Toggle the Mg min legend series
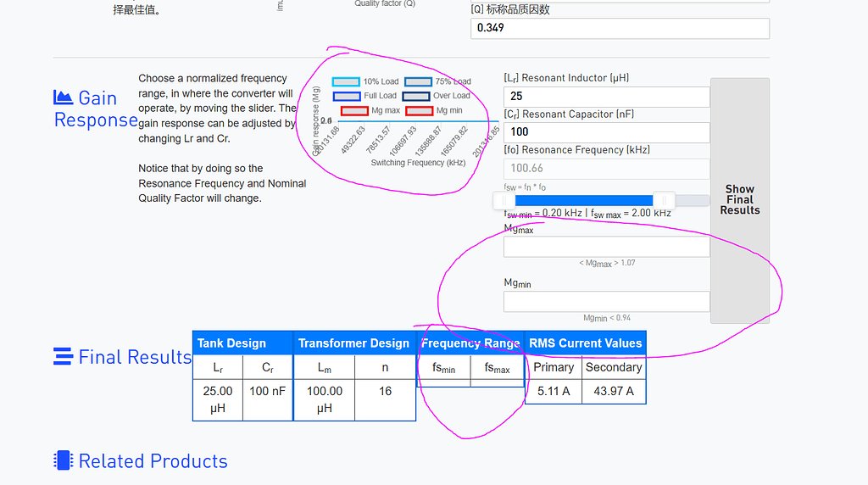This screenshot has width=868, height=485. click(419, 111)
